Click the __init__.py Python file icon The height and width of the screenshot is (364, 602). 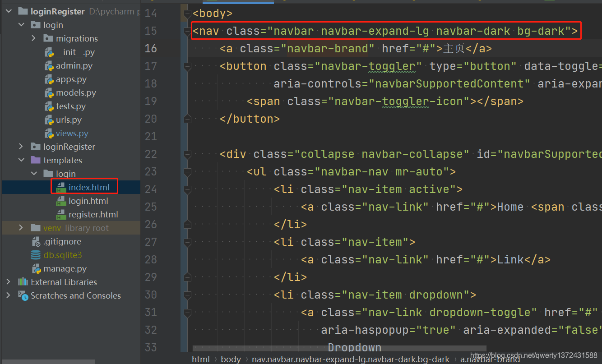coord(49,52)
